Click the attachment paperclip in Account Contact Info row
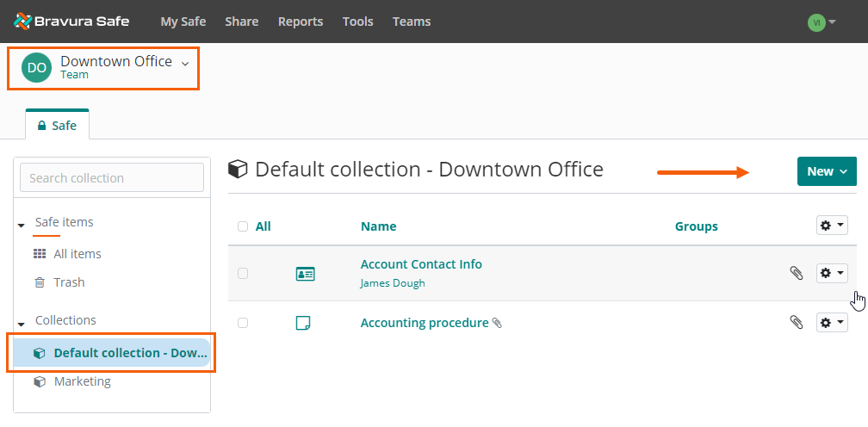This screenshot has width=868, height=427. coord(797,273)
